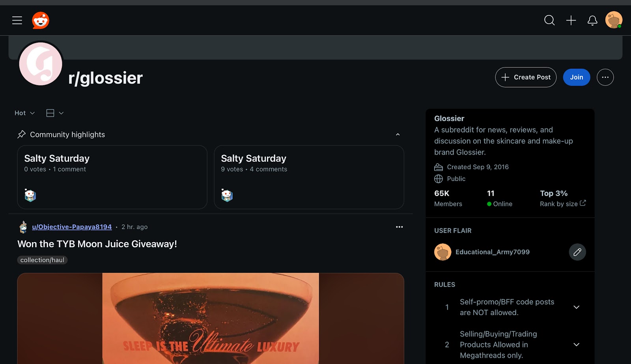Click the plus icon in top bar

[x=571, y=21]
